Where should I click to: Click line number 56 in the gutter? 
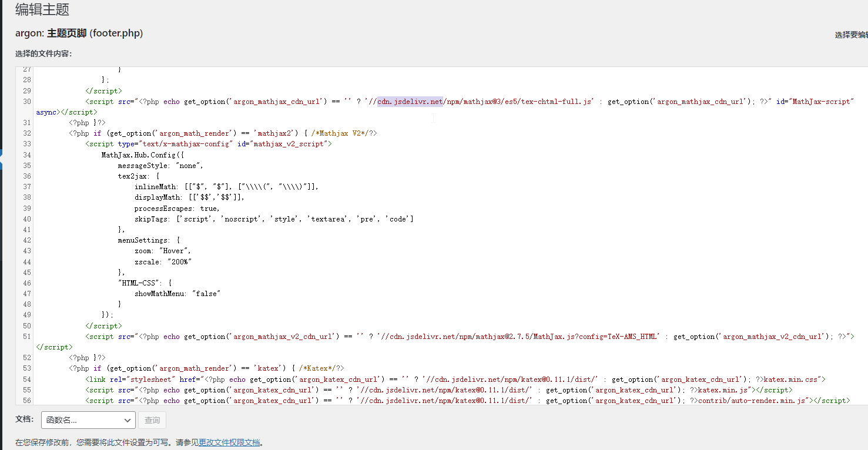pyautogui.click(x=27, y=401)
